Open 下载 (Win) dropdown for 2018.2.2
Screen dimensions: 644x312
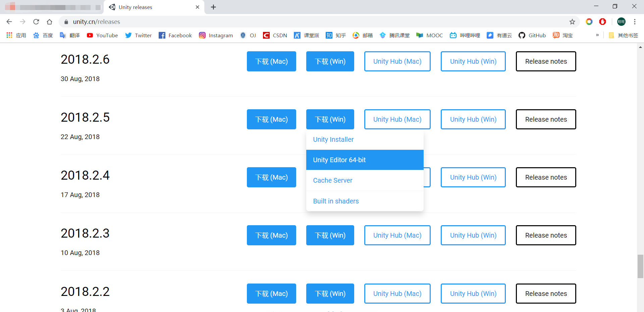point(330,294)
